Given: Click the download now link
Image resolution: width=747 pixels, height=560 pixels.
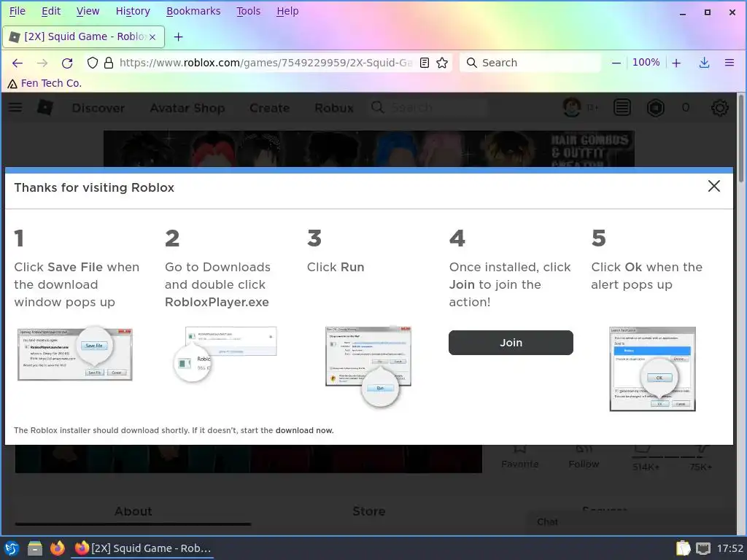Looking at the screenshot, I should [x=304, y=430].
